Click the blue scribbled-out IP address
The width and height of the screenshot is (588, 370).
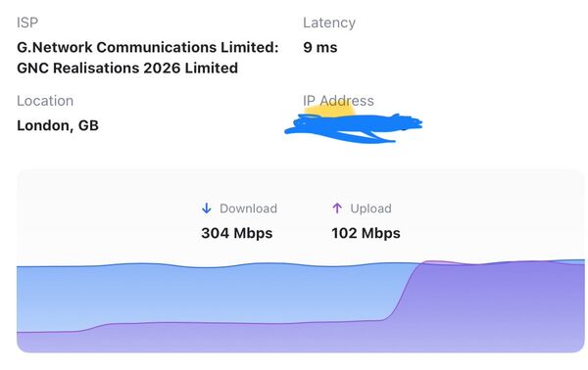(x=353, y=128)
